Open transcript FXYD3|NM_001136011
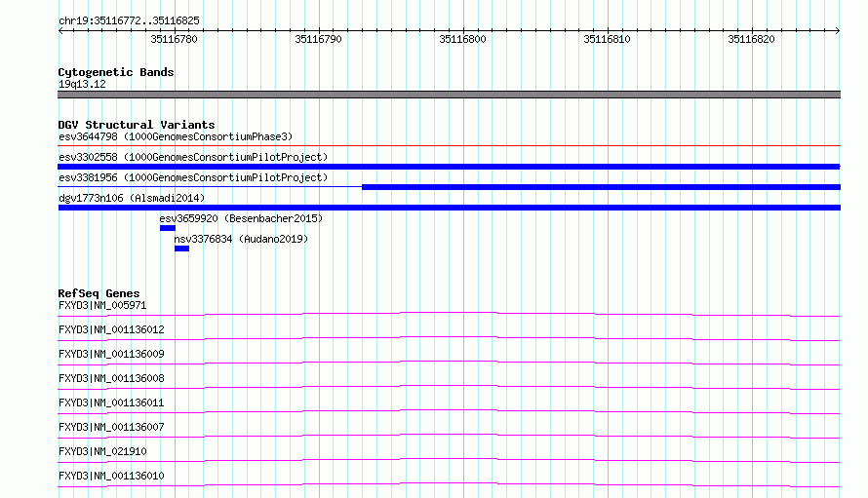Screen dimensions: 868x498 pyautogui.click(x=111, y=402)
